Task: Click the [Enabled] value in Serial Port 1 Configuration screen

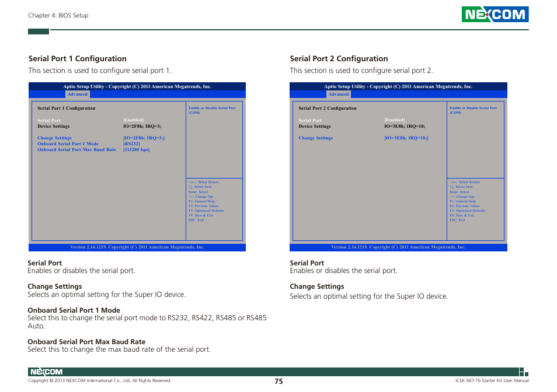Action: pyautogui.click(x=133, y=120)
